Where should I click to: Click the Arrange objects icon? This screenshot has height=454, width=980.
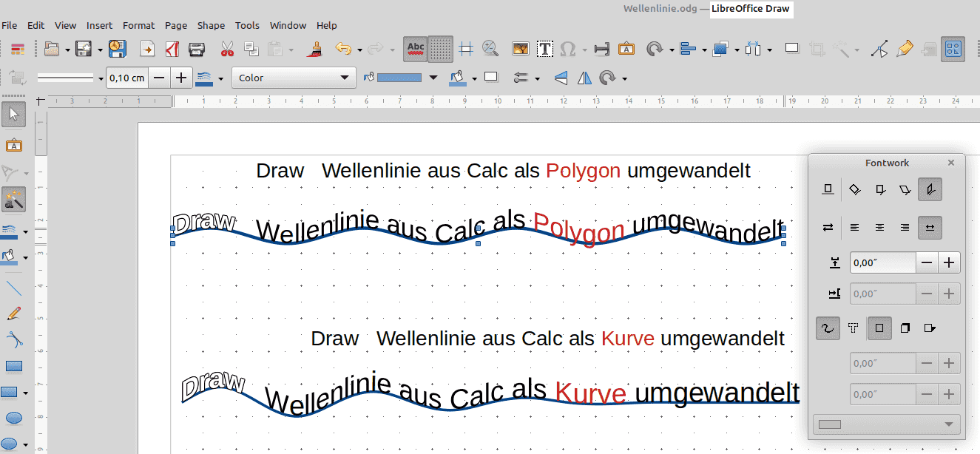point(721,50)
